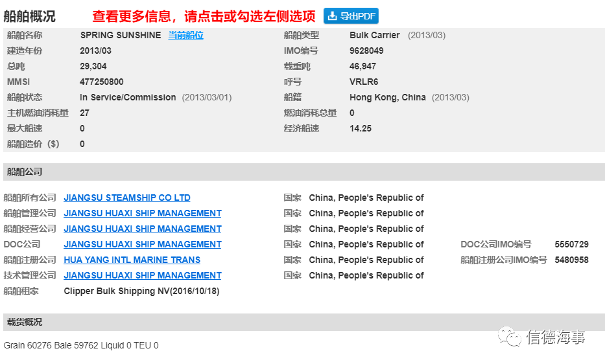
Task: Select country text in the 船舶所有公司 row
Action: (x=366, y=198)
